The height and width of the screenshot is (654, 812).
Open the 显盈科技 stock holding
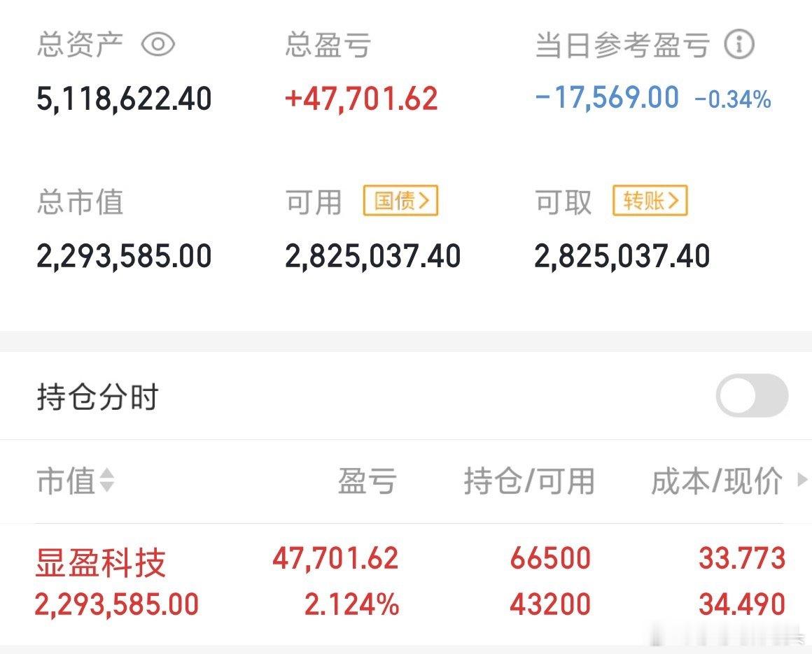click(x=101, y=562)
